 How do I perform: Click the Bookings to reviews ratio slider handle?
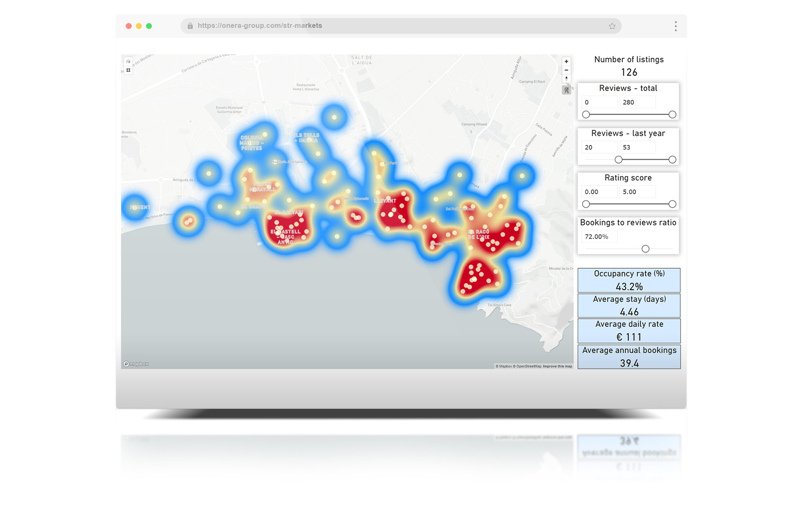click(x=645, y=249)
